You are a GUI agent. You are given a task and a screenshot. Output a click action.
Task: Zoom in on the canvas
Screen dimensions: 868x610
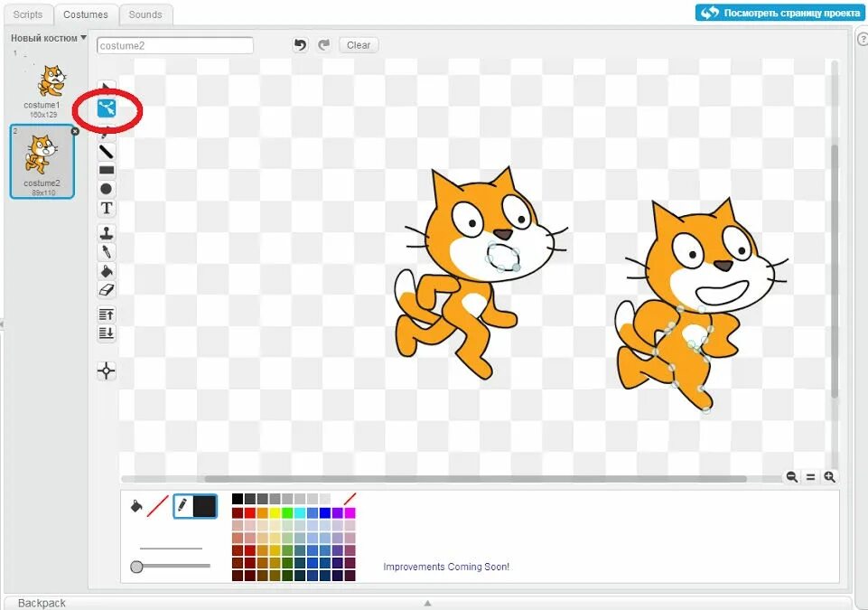[829, 476]
